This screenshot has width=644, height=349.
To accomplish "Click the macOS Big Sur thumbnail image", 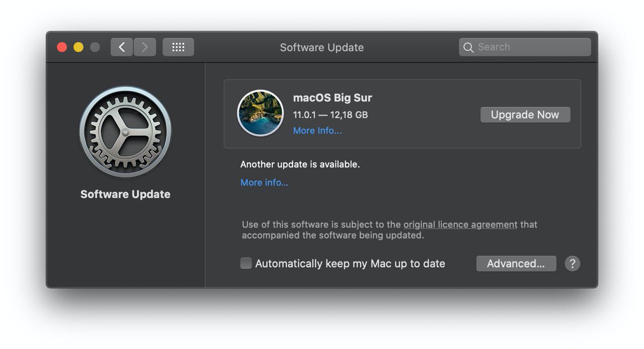I will [260, 113].
